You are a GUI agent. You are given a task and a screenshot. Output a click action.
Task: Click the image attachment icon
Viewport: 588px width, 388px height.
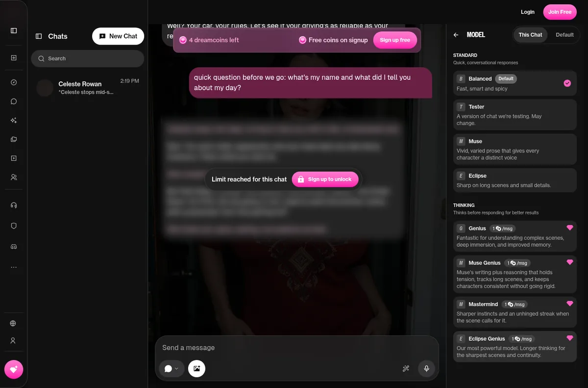click(196, 368)
